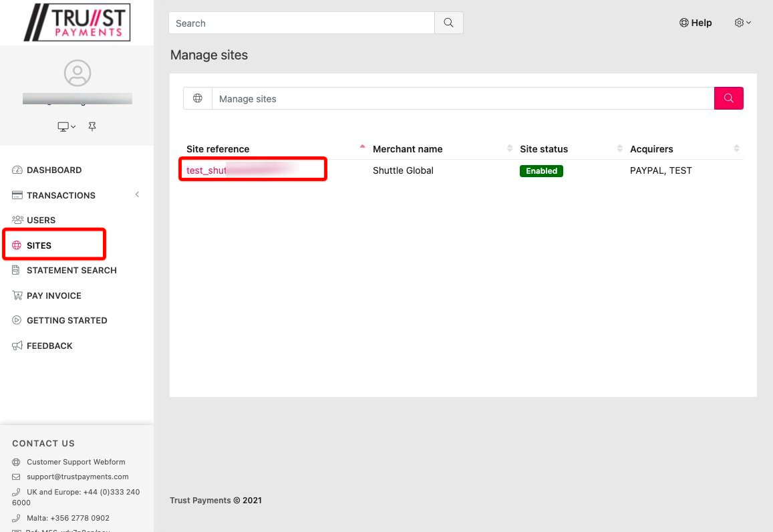
Task: Click the Enabled status badge
Action: pyautogui.click(x=541, y=170)
